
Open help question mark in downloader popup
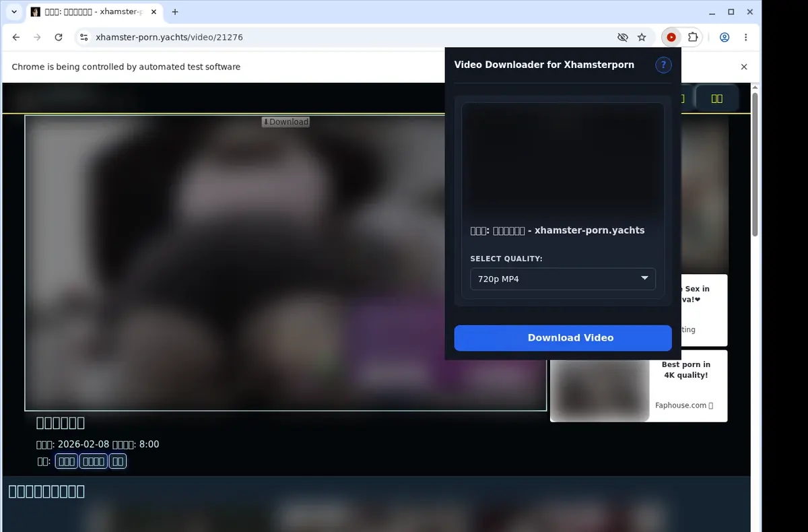pos(663,65)
